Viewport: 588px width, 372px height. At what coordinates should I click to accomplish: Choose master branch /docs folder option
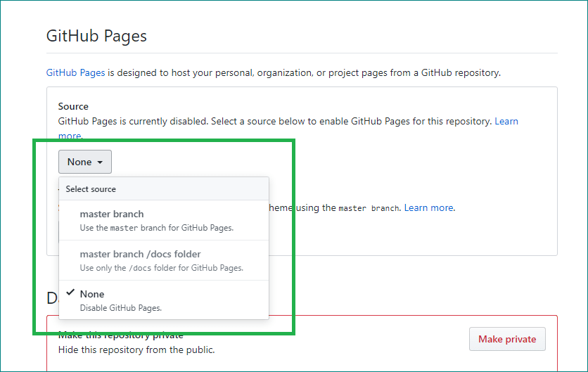click(164, 260)
